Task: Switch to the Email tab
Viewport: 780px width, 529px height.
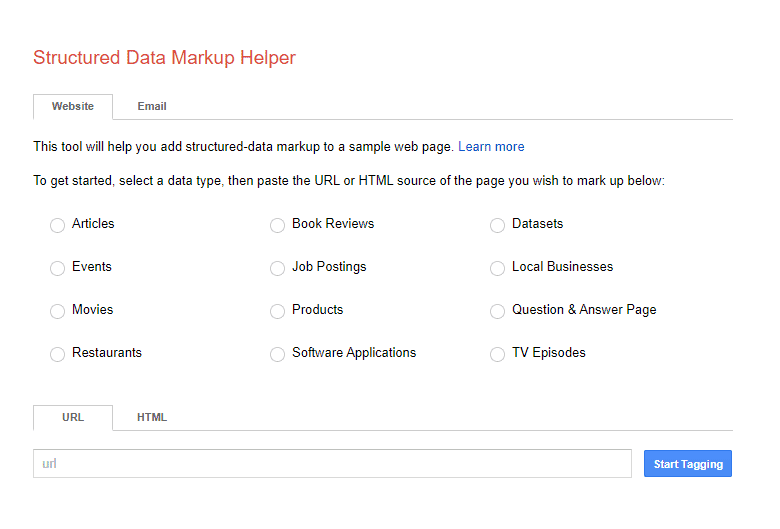Action: (152, 106)
